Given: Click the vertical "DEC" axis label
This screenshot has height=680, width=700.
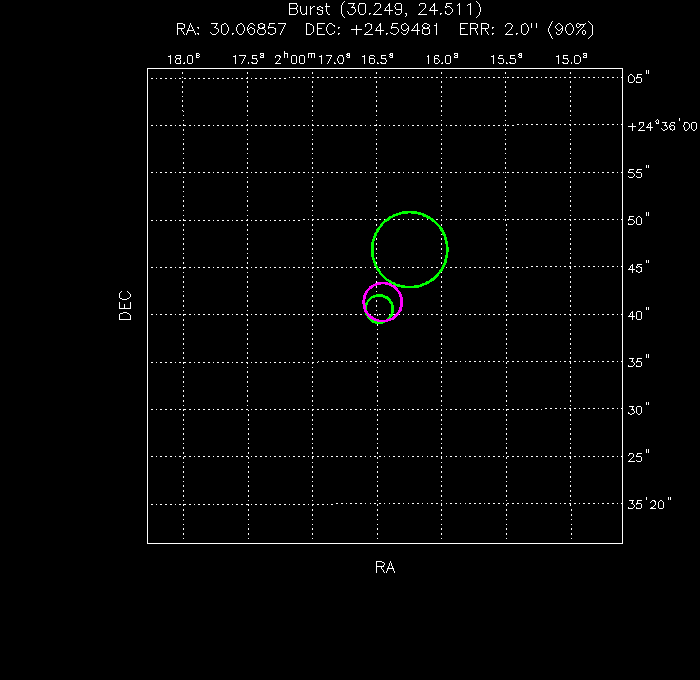Looking at the screenshot, I should coord(125,306).
